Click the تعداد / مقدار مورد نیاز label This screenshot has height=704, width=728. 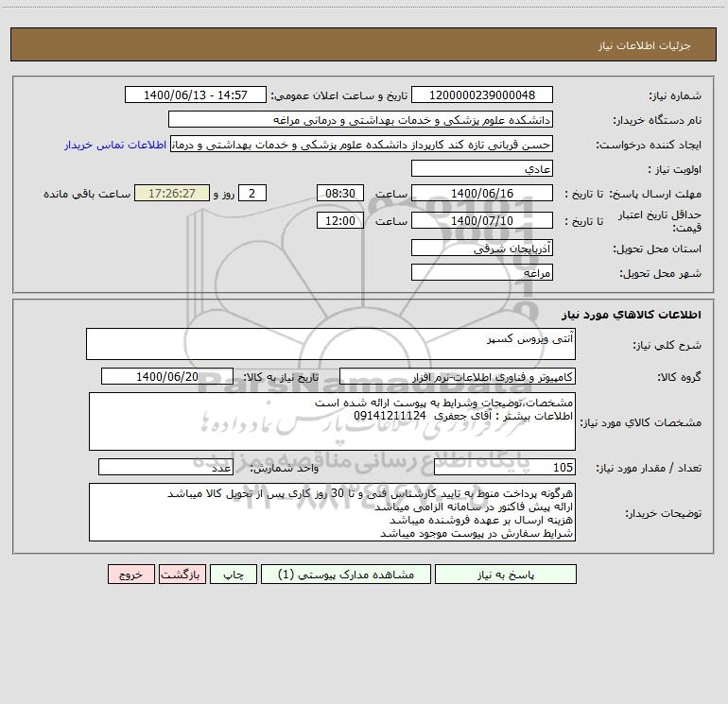coord(649,469)
